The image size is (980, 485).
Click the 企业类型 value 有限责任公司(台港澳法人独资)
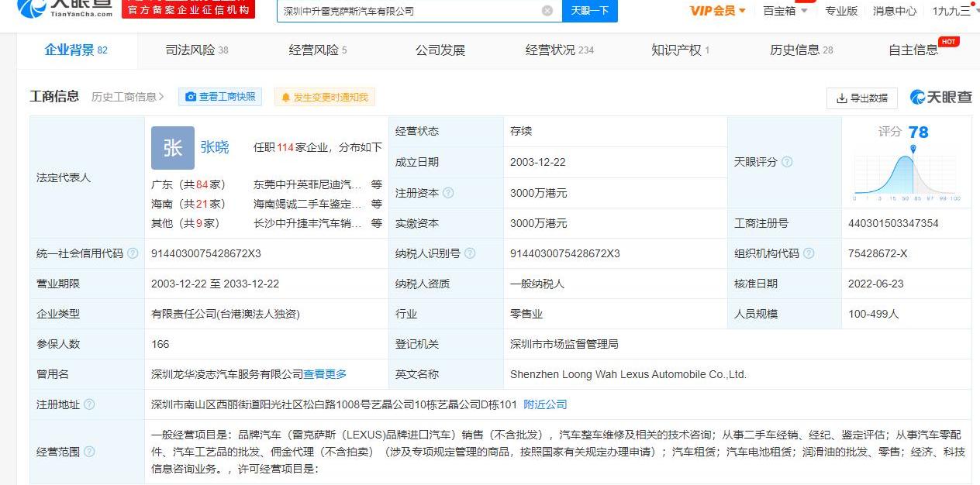pyautogui.click(x=226, y=314)
